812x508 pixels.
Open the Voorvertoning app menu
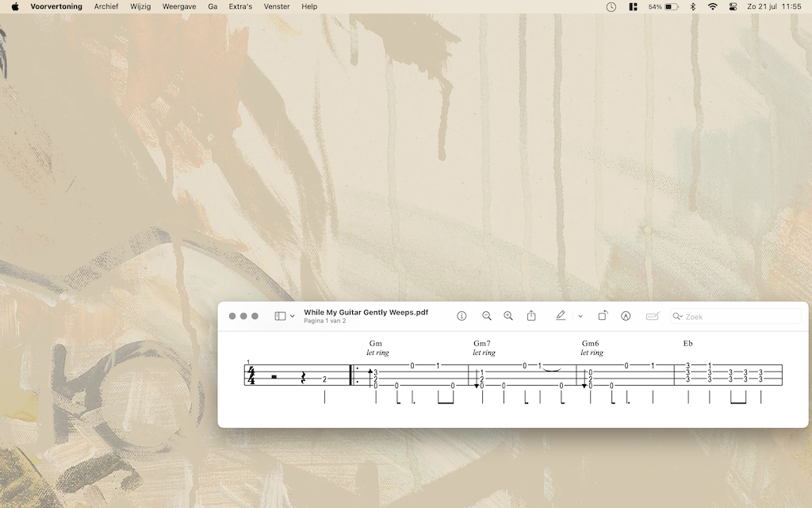coord(56,6)
